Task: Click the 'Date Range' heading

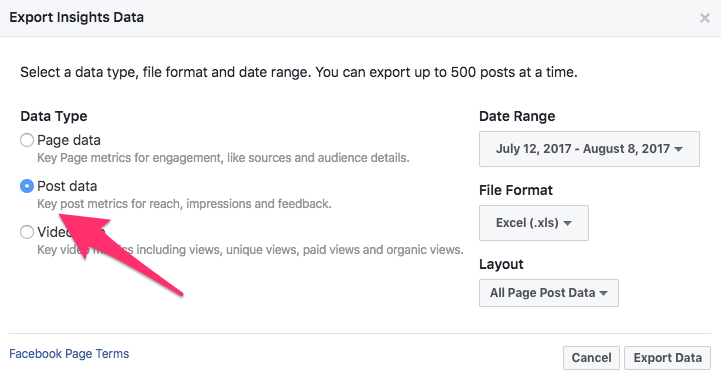Action: (517, 116)
